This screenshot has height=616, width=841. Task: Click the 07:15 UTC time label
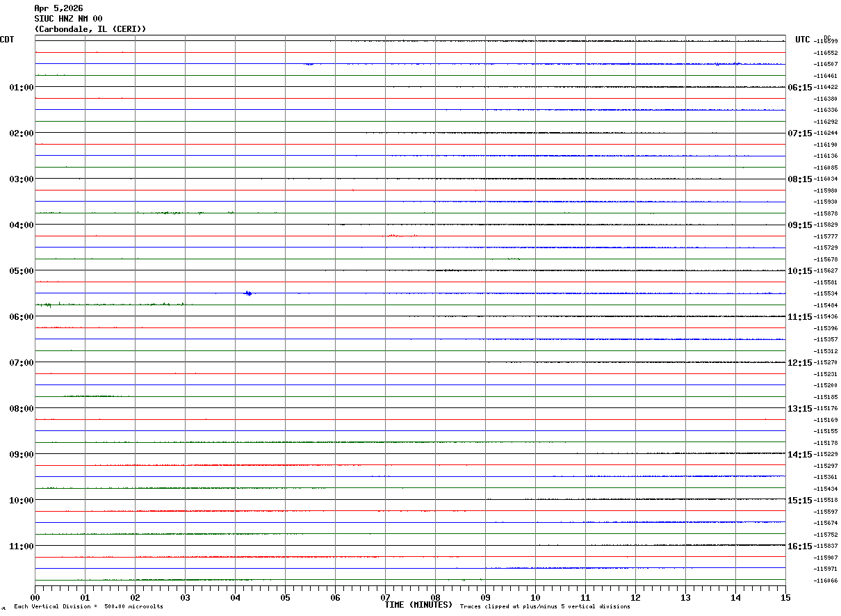[x=799, y=133]
